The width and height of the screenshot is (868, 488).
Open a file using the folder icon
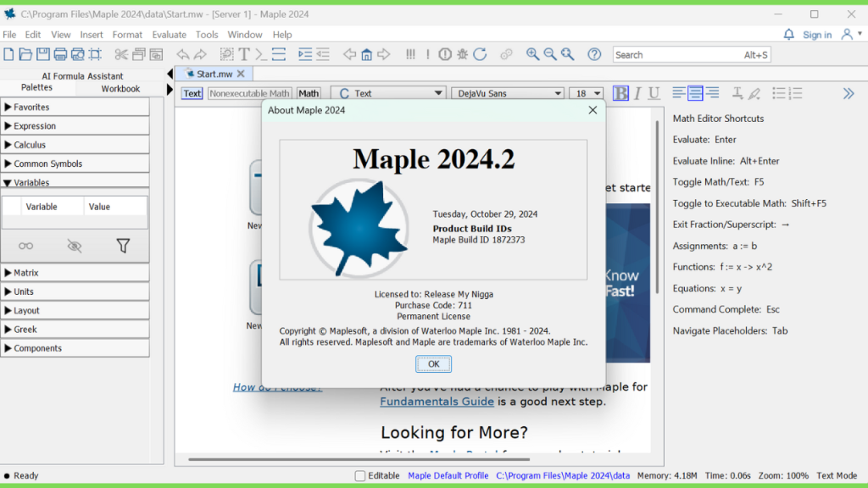25,54
